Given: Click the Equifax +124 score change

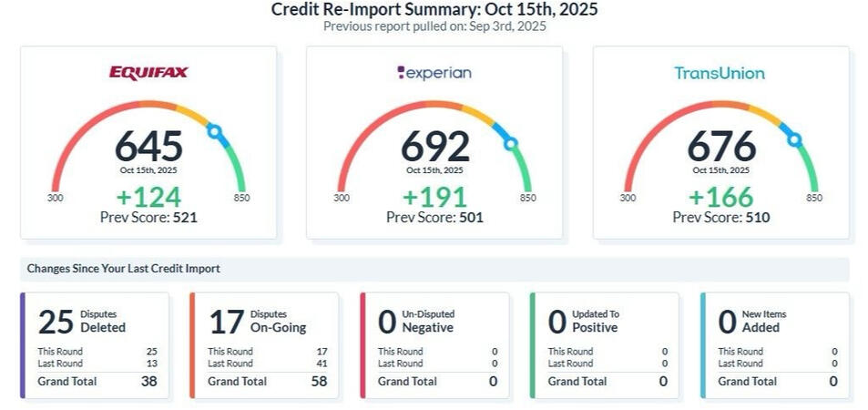Looking at the screenshot, I should coord(148,197).
